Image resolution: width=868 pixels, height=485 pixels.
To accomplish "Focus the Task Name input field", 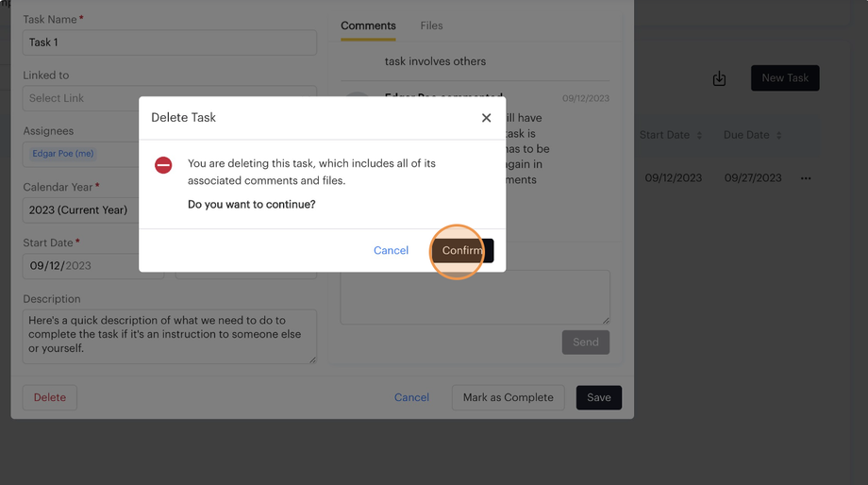I will click(x=169, y=42).
